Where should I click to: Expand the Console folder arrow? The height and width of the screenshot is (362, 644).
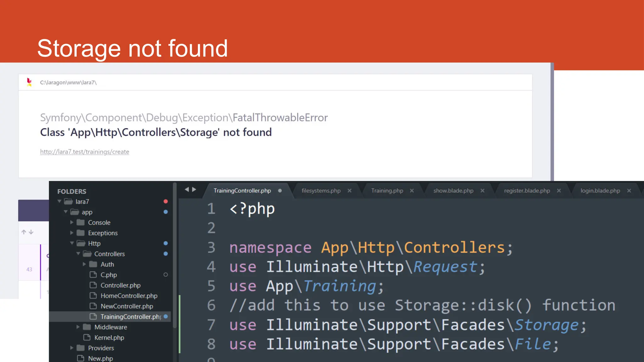pyautogui.click(x=72, y=222)
